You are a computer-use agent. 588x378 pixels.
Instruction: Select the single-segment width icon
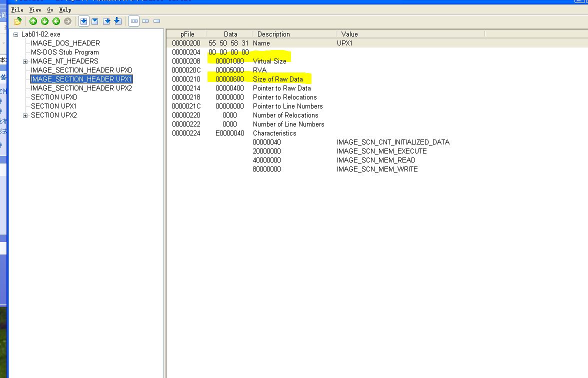[157, 21]
